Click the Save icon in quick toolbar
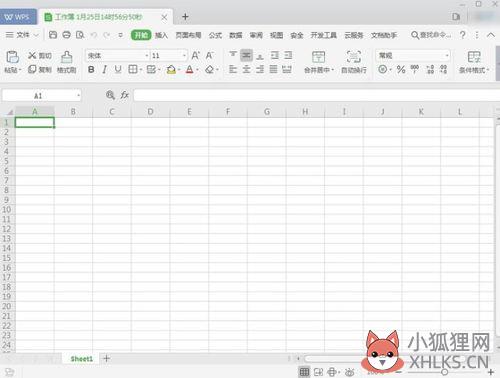 pos(53,34)
